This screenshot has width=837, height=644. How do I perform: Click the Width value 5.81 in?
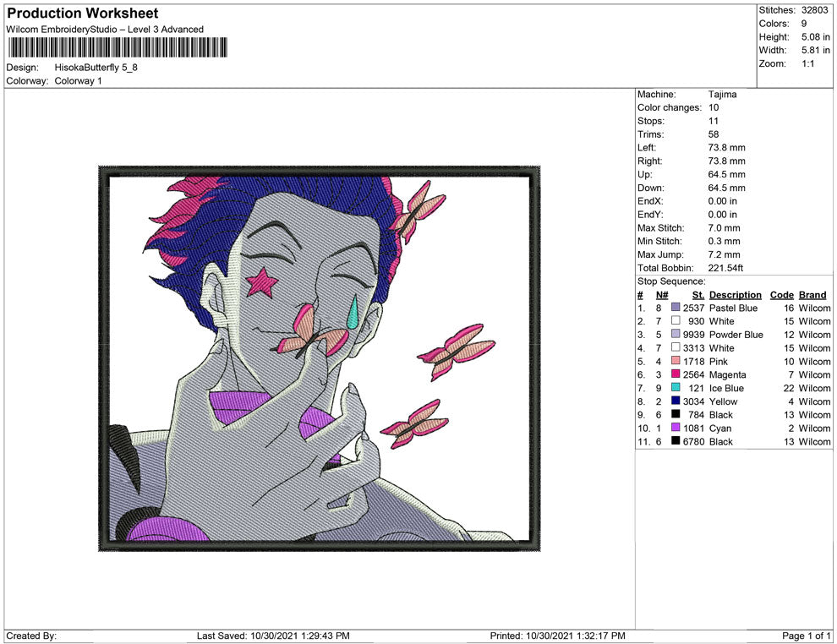coord(816,50)
